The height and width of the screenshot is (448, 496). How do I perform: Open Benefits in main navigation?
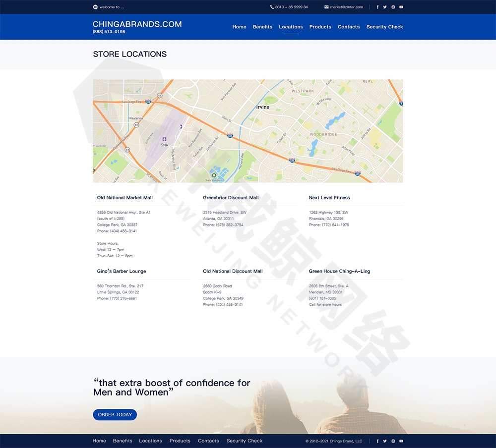262,27
